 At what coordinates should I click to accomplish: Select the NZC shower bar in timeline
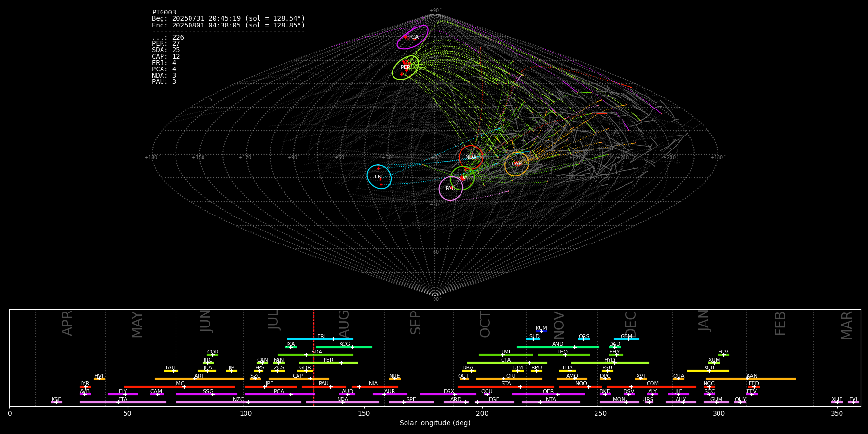coord(239,402)
